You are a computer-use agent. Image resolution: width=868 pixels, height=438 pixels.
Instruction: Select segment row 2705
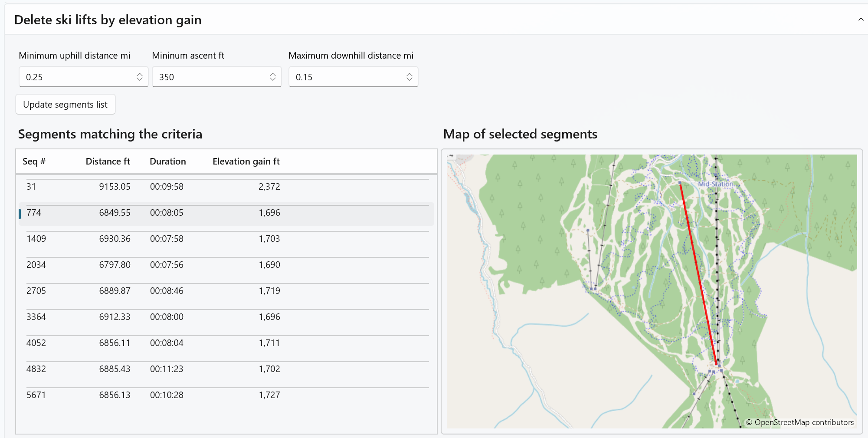(x=174, y=291)
